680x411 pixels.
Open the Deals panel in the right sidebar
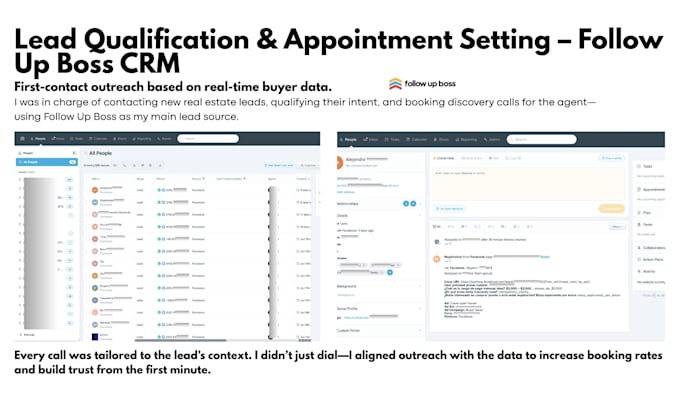645,225
